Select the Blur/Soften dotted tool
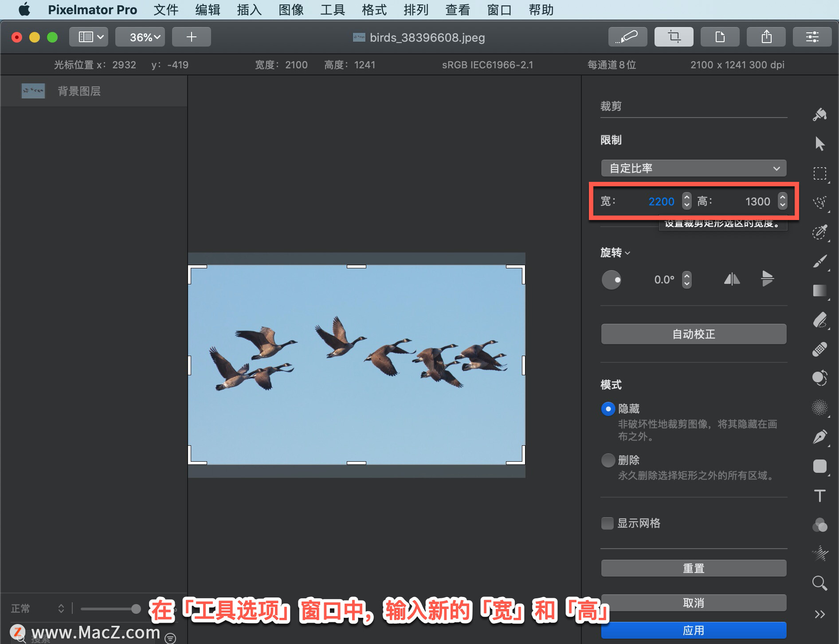Image resolution: width=839 pixels, height=644 pixels. (x=819, y=408)
